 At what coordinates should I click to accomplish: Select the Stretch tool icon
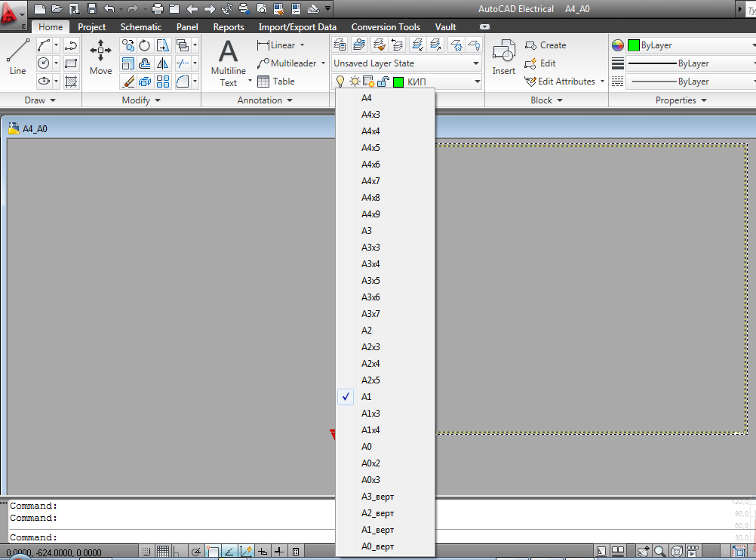(x=163, y=46)
